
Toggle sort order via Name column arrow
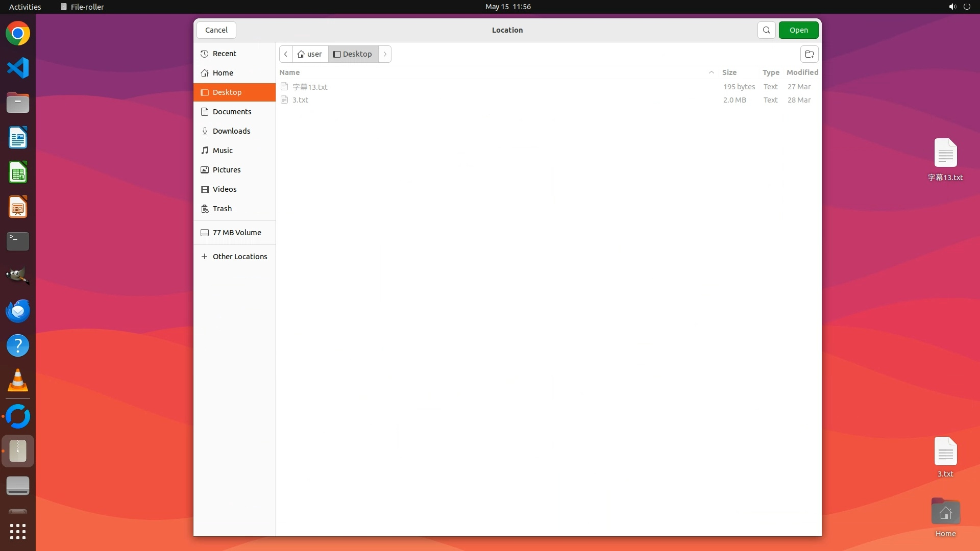711,72
